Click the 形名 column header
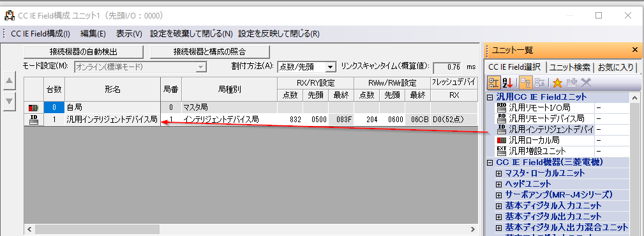Image resolution: width=644 pixels, height=236 pixels. 112,89
